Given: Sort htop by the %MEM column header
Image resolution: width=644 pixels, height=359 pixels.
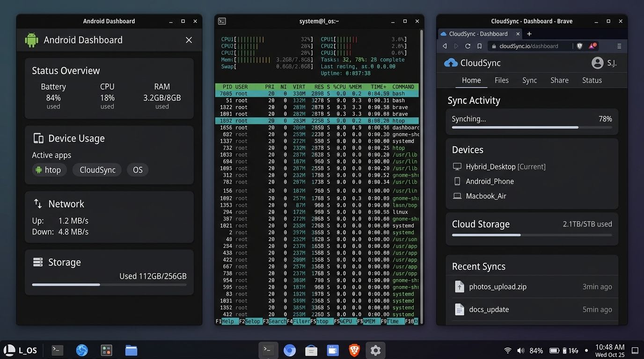Looking at the screenshot, I should coord(355,86).
